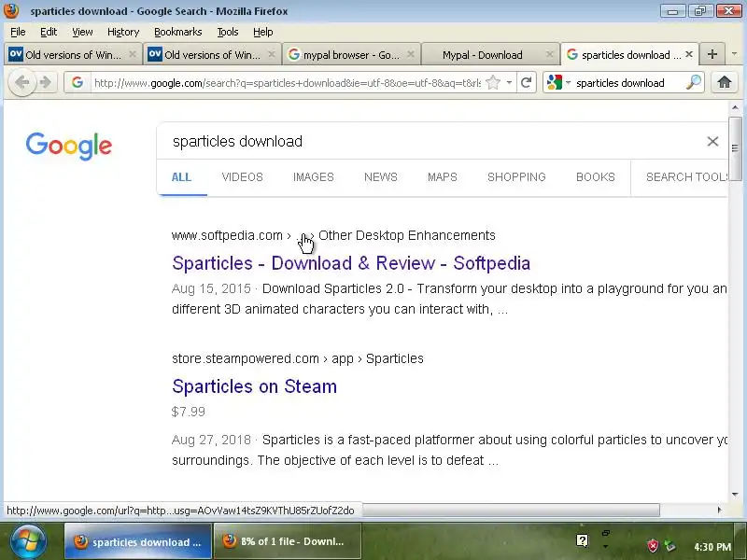Select the BOOKS search filter

point(596,177)
